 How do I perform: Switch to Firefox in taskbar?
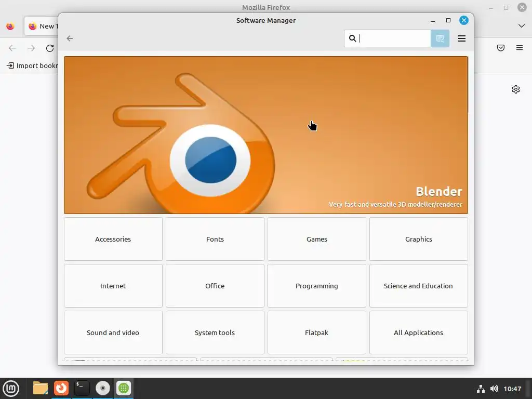coord(61,389)
